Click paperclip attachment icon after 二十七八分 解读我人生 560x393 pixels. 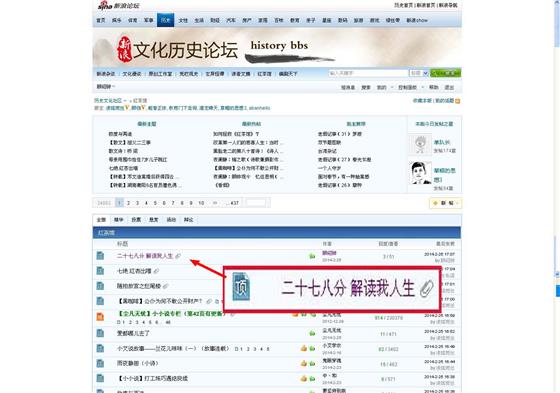tap(178, 256)
